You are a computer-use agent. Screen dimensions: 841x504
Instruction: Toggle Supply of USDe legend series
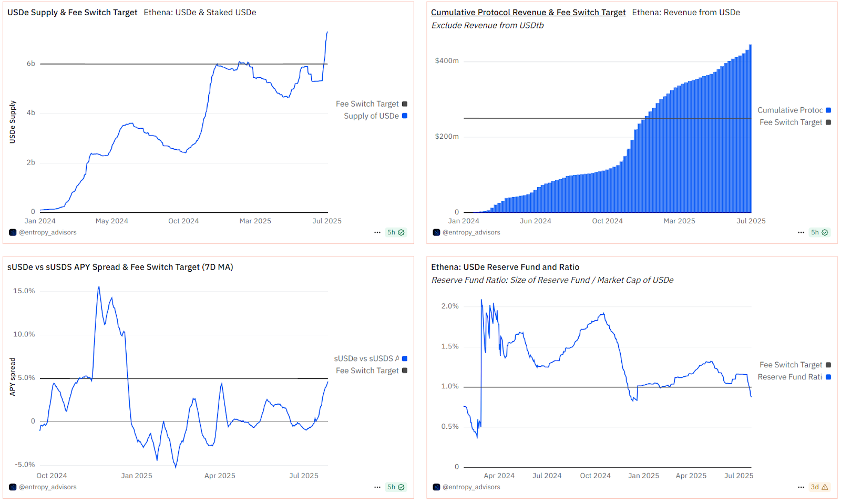(x=371, y=116)
